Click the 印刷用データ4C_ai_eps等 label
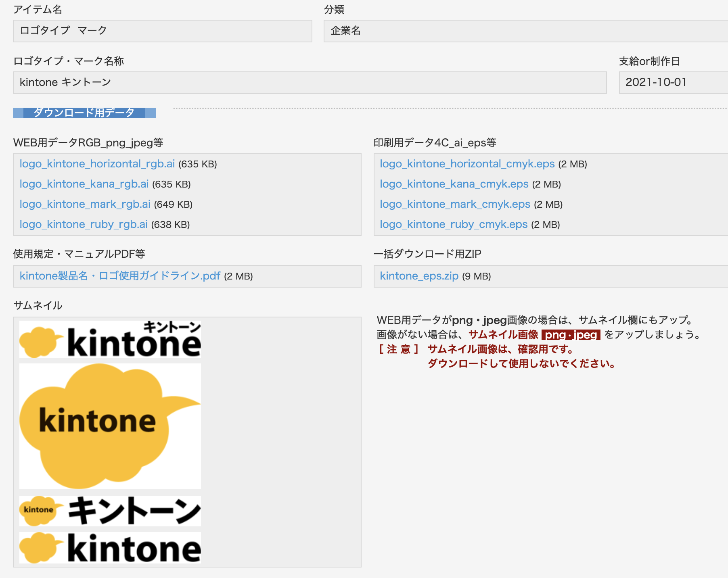 pos(435,142)
